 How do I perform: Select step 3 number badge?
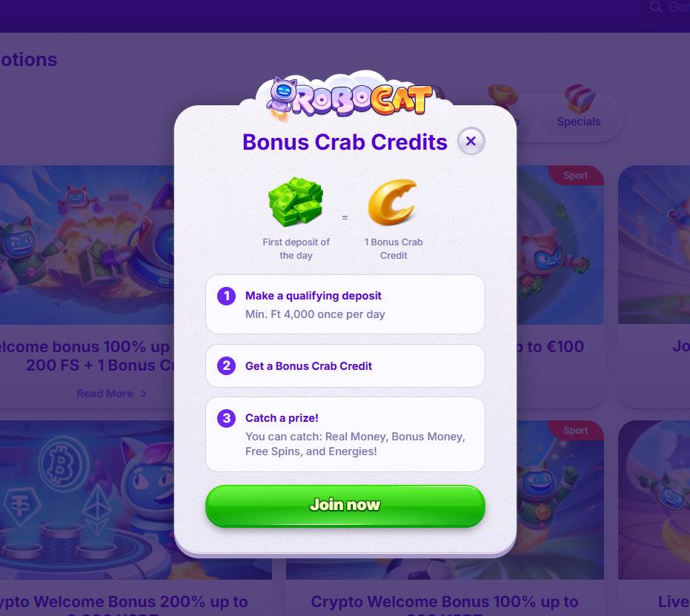pos(226,418)
